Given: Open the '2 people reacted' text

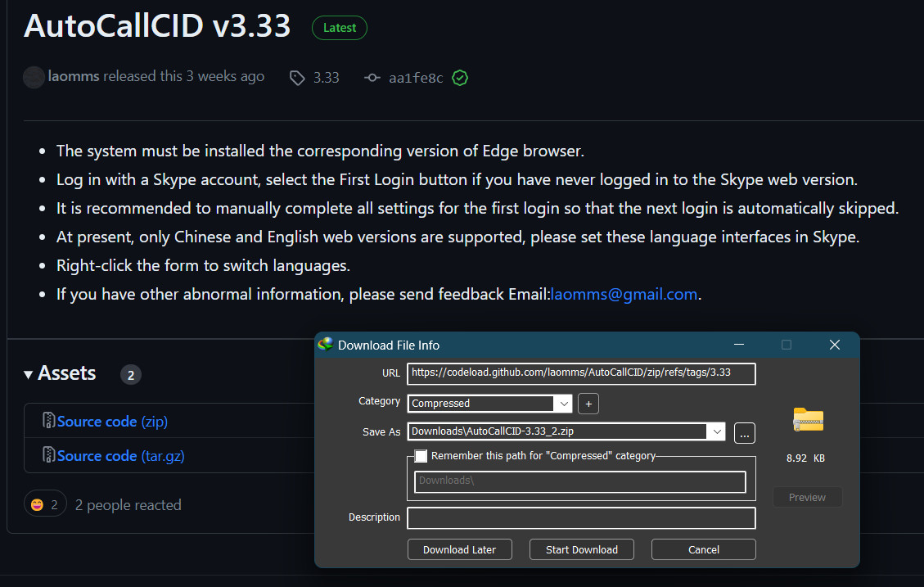Looking at the screenshot, I should click(128, 505).
